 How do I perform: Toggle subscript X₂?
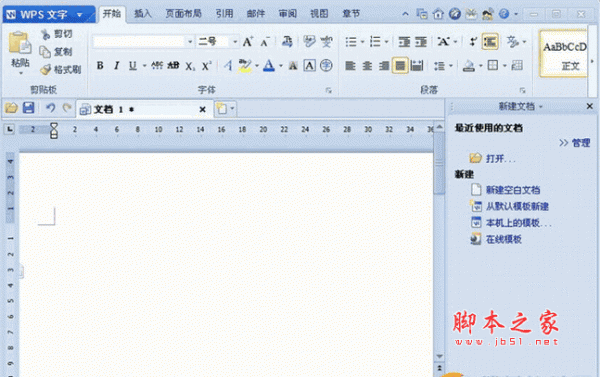click(x=190, y=66)
